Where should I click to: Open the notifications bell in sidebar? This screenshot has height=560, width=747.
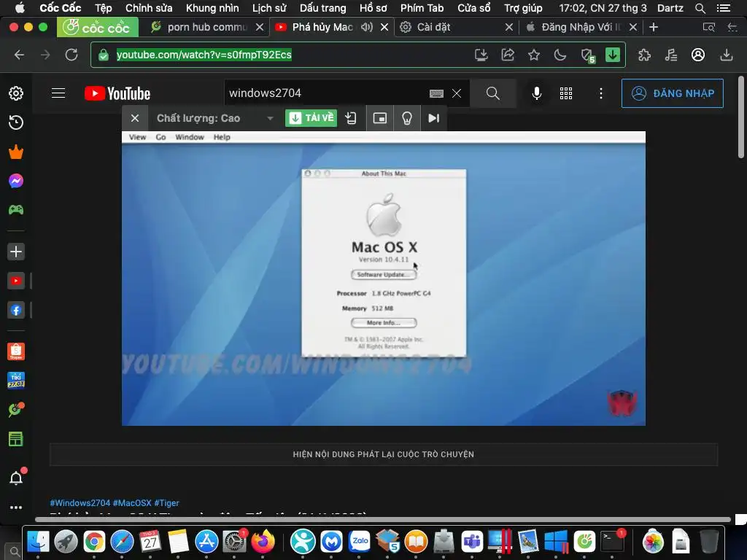(16, 478)
